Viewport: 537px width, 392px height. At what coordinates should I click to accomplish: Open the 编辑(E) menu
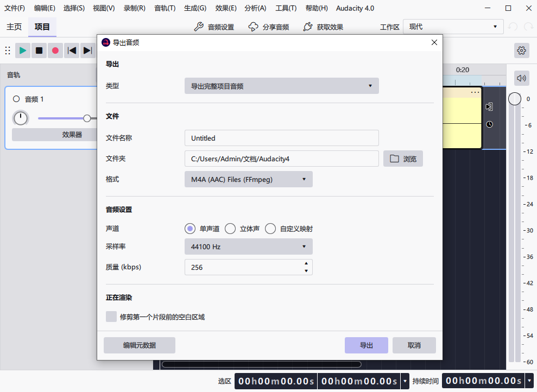pyautogui.click(x=45, y=8)
